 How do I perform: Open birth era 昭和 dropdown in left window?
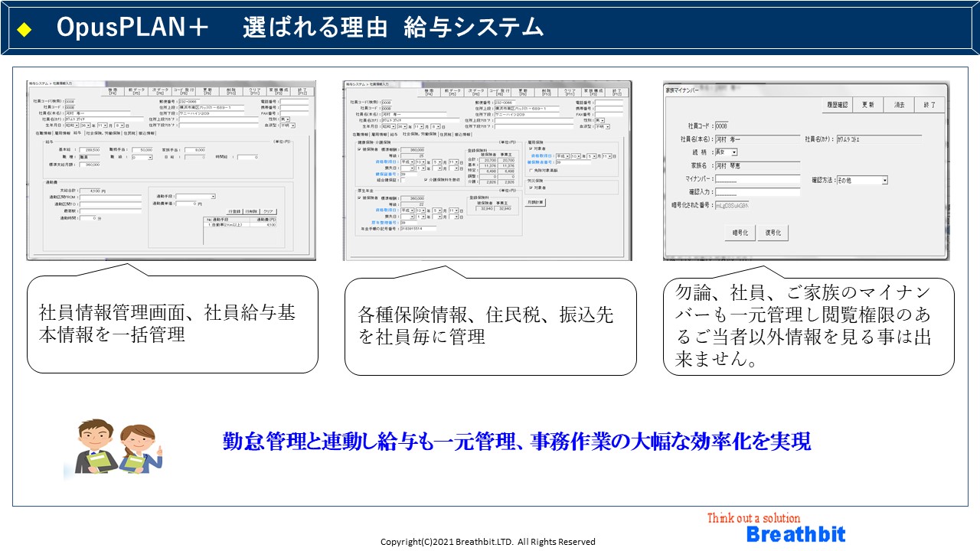tap(72, 126)
